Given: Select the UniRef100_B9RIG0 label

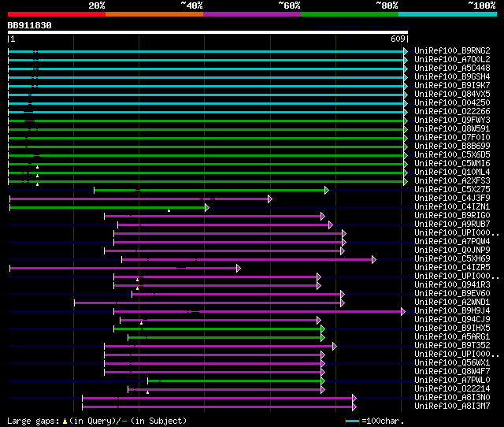Looking at the screenshot, I should (x=452, y=216).
